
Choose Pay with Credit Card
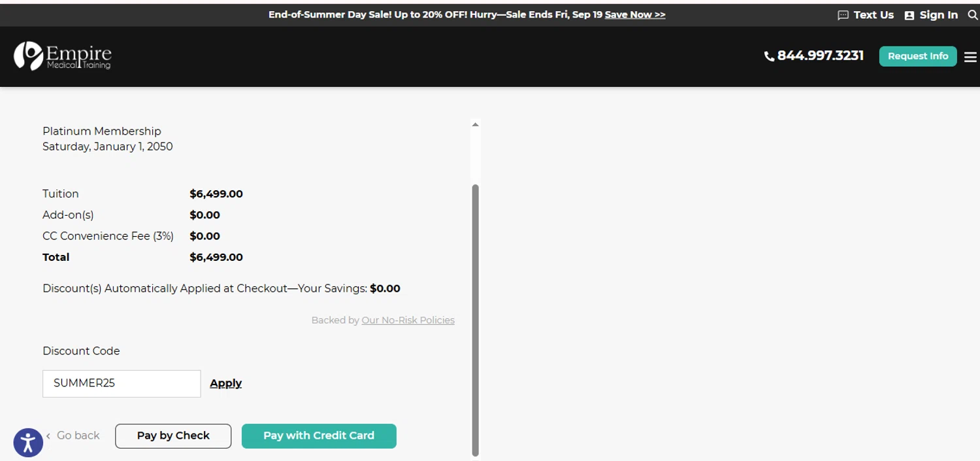click(x=319, y=436)
